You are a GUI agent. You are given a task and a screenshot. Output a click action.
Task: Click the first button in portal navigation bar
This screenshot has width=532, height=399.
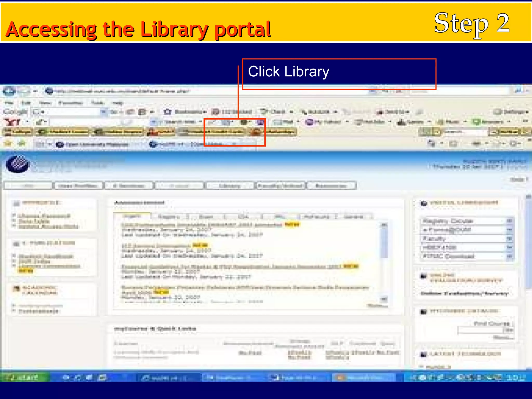point(28,186)
